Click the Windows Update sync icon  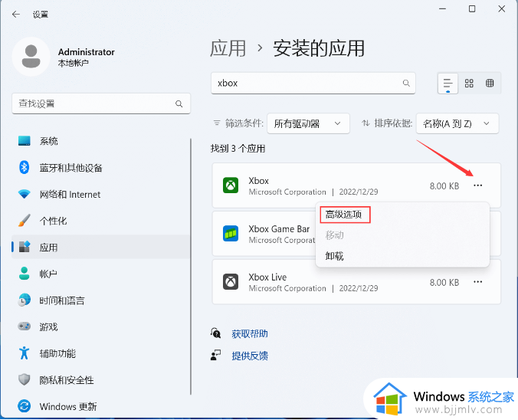24,406
